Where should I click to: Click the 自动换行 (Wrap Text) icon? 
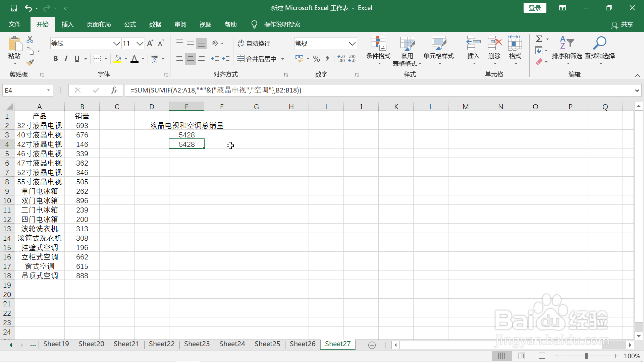click(x=240, y=43)
